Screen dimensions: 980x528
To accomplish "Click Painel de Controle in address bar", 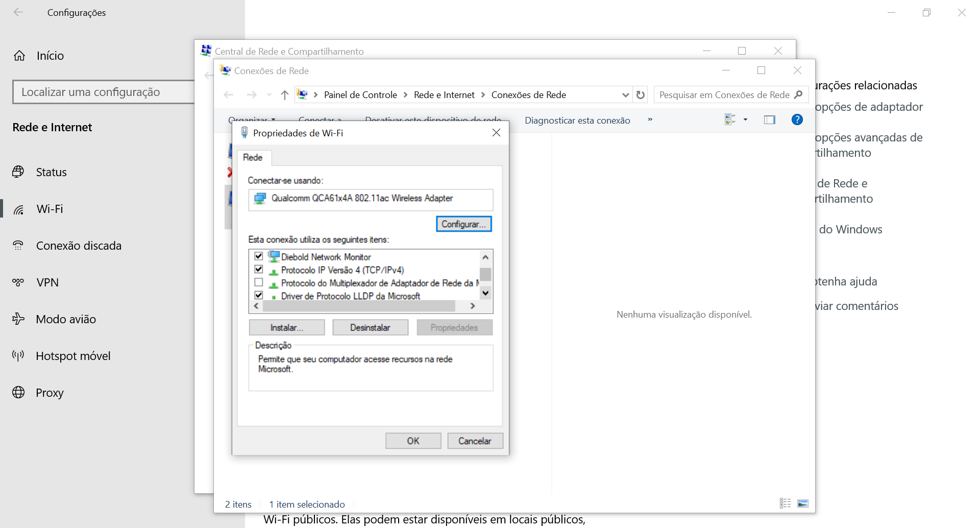I will (x=360, y=94).
